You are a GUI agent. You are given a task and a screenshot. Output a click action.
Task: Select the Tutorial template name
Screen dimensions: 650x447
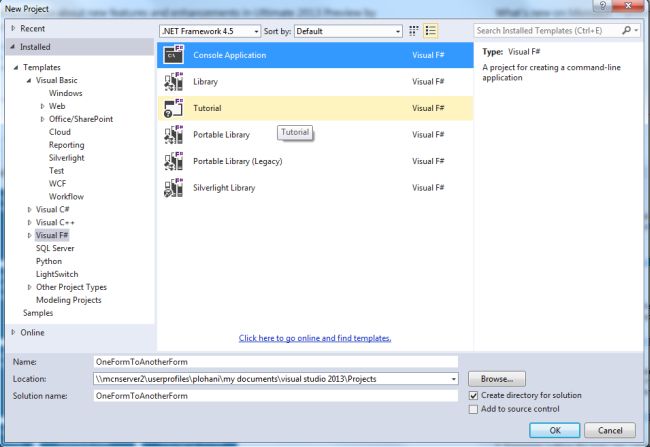point(207,108)
